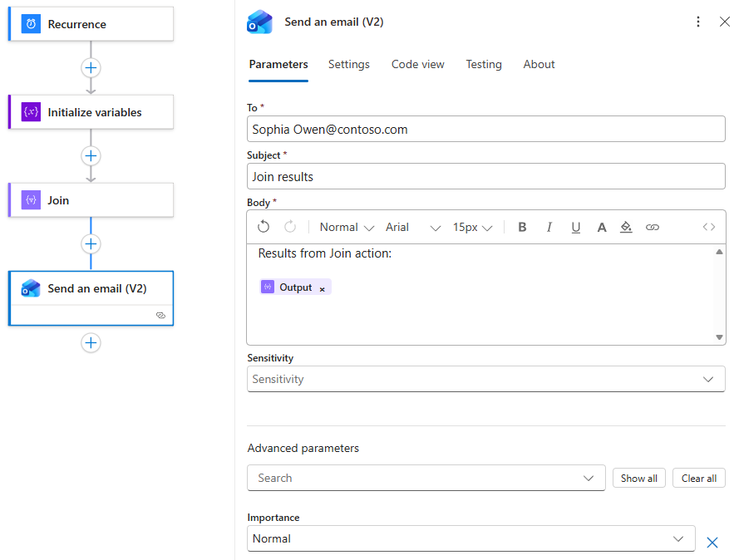Image resolution: width=734 pixels, height=560 pixels.
Task: Insert a hyperlink in the body
Action: (652, 227)
